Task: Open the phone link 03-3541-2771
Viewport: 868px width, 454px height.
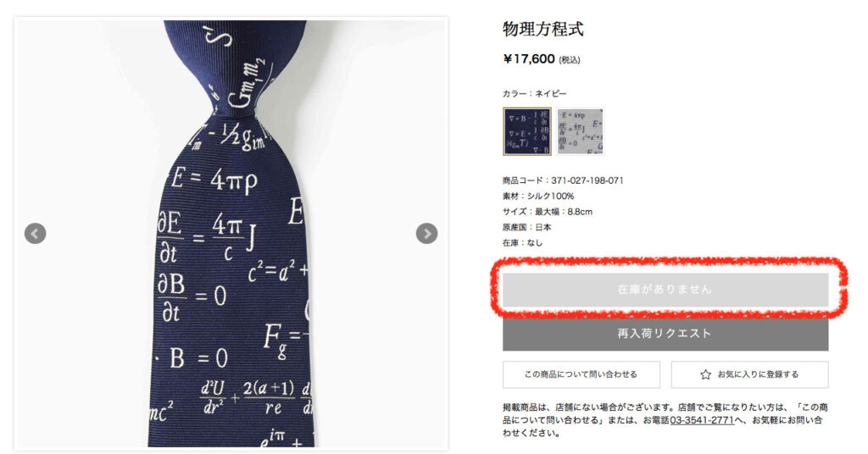Action: click(702, 420)
